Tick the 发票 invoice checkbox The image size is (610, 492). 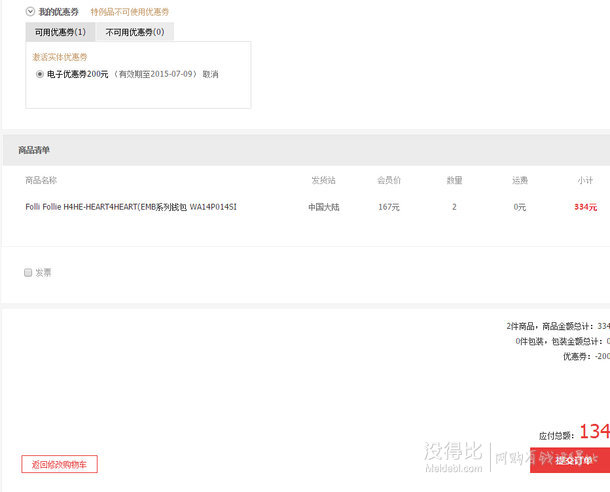pos(28,272)
